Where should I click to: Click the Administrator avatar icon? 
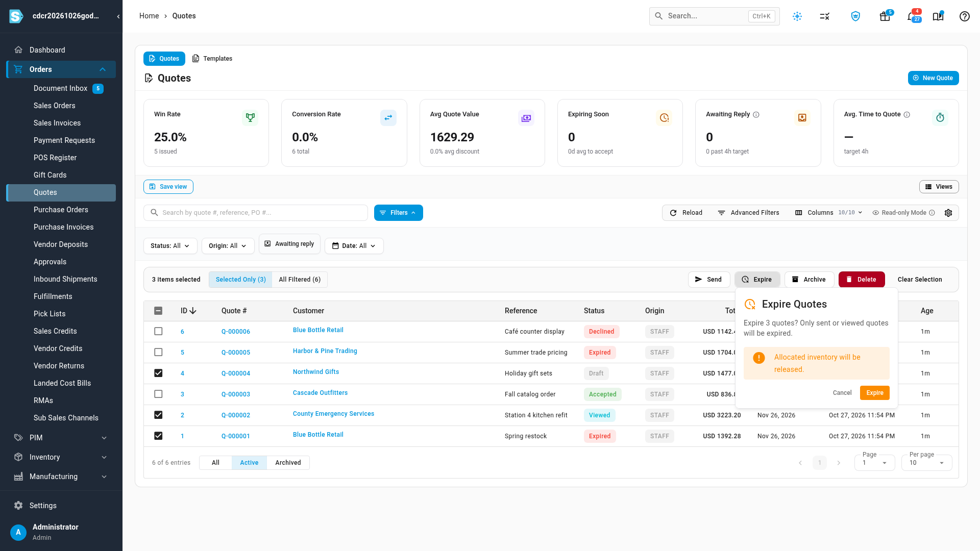pos(18,532)
